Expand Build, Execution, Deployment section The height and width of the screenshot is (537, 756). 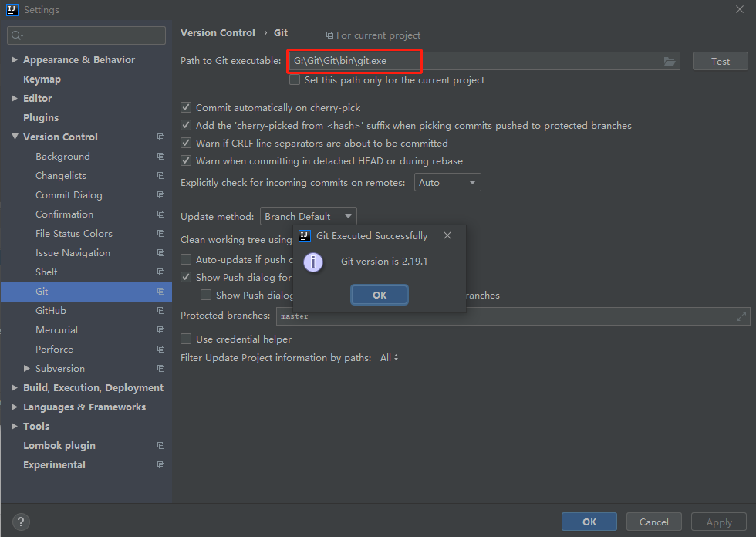15,387
